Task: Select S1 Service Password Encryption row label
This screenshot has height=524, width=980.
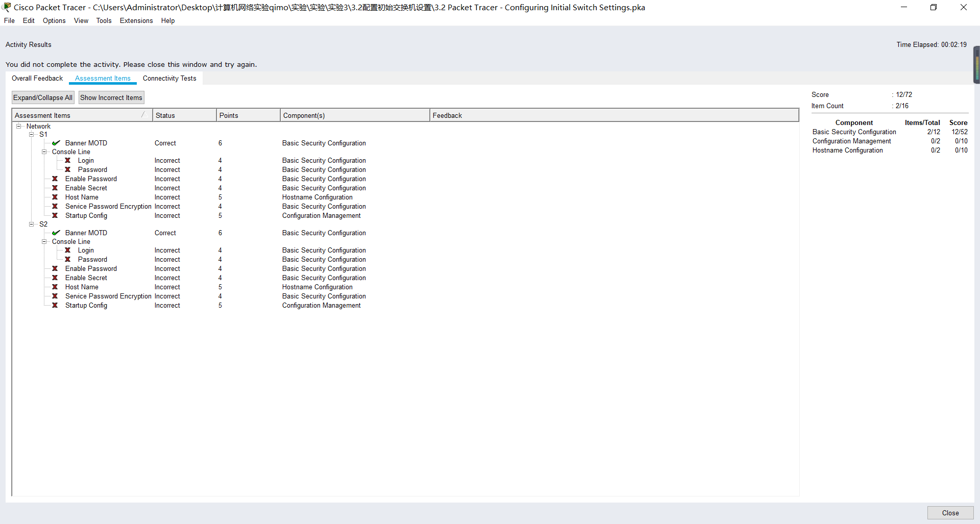Action: (x=108, y=206)
